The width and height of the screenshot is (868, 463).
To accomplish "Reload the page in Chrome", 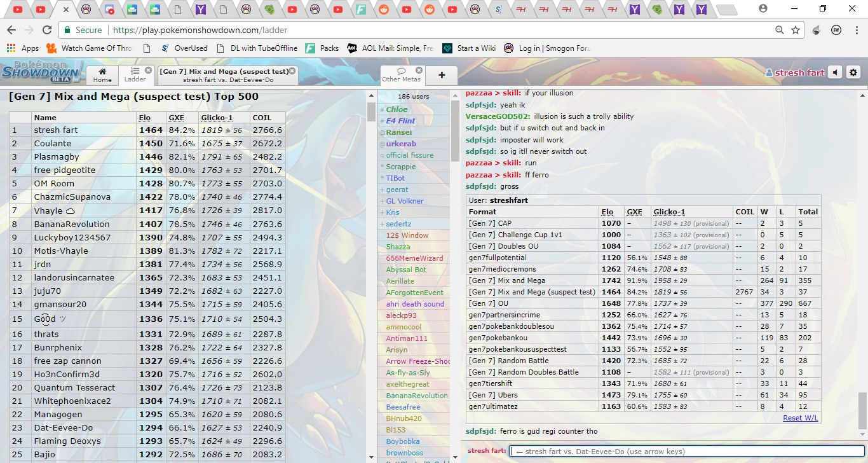I will tap(46, 30).
